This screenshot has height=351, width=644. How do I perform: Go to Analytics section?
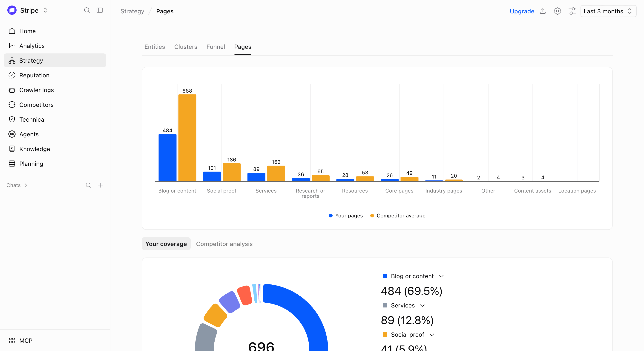pos(55,46)
